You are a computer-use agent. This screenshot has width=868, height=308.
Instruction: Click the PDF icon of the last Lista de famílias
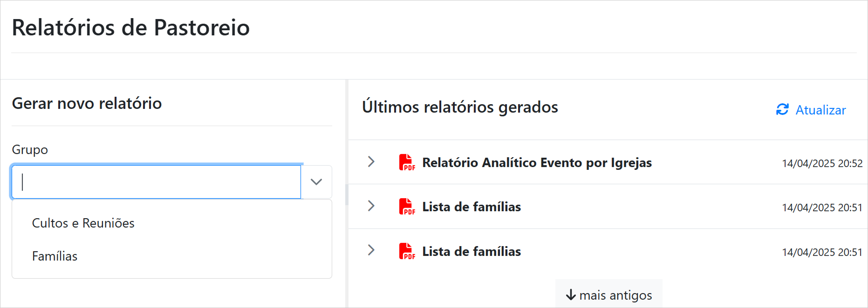pos(407,251)
